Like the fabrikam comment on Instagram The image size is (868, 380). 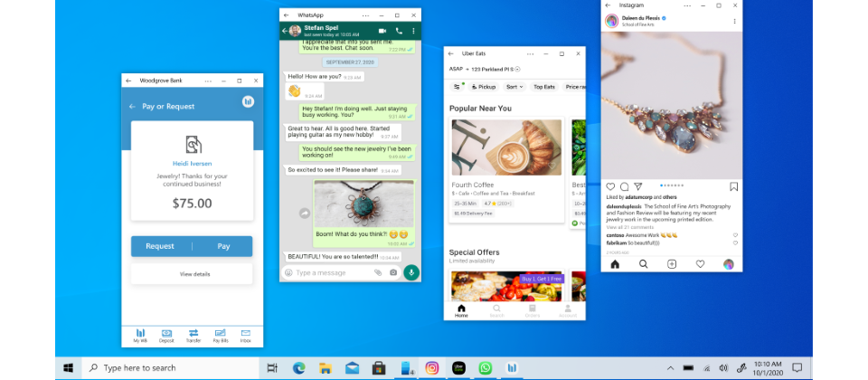coord(735,242)
